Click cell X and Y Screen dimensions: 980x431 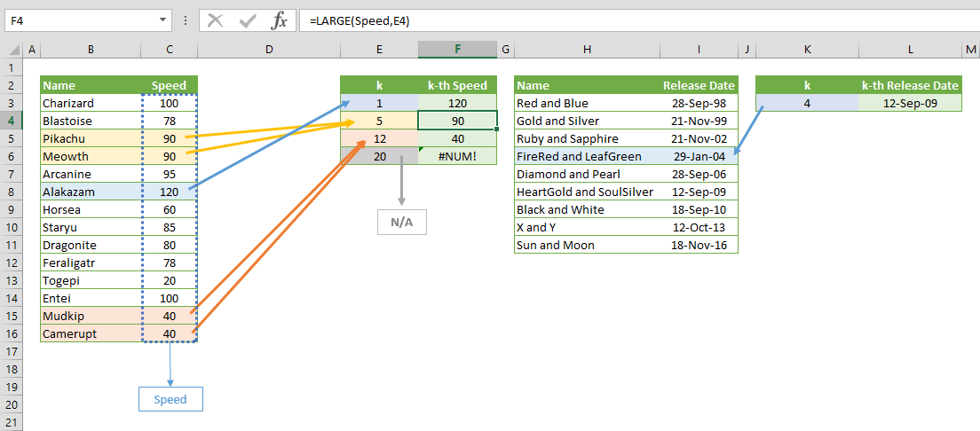(x=587, y=227)
